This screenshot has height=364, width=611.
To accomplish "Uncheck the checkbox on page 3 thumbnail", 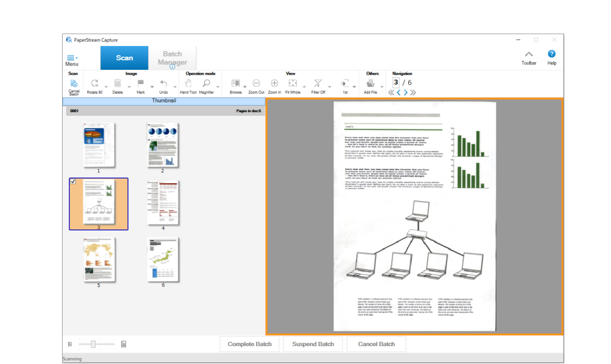I will [73, 181].
